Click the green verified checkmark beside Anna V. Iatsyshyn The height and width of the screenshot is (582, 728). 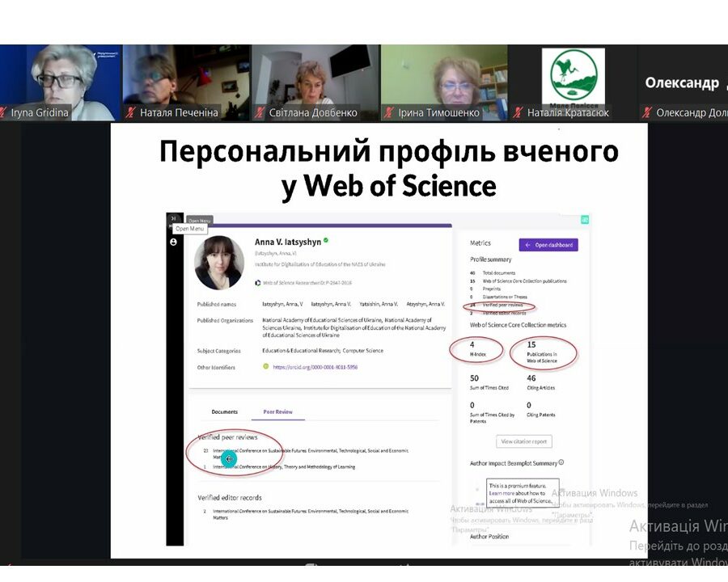coord(326,240)
